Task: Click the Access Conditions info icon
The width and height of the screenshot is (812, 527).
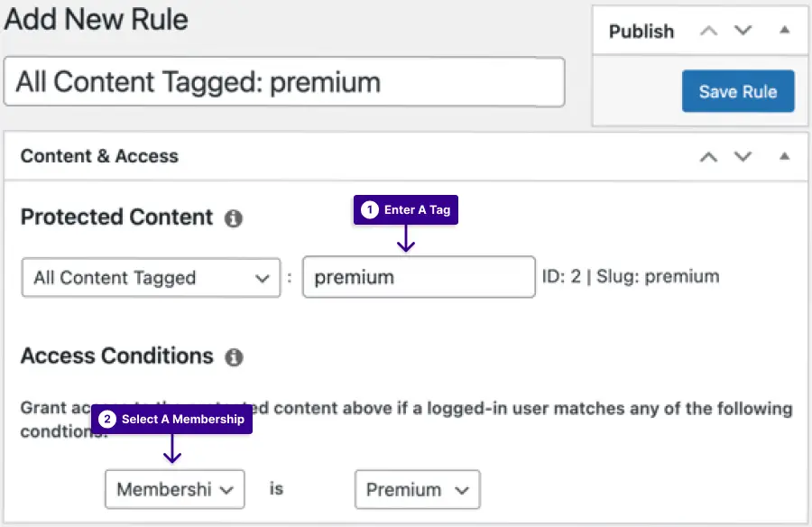Action: pos(234,357)
